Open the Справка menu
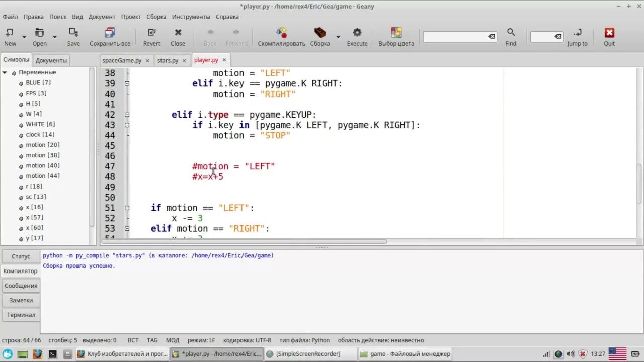This screenshot has height=362, width=644. pyautogui.click(x=227, y=17)
